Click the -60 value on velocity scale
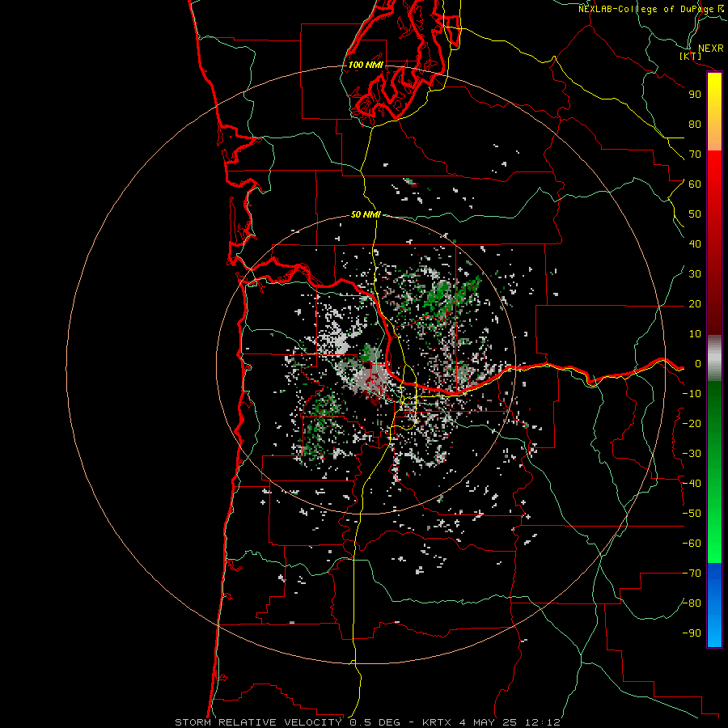The image size is (728, 728). click(x=692, y=544)
